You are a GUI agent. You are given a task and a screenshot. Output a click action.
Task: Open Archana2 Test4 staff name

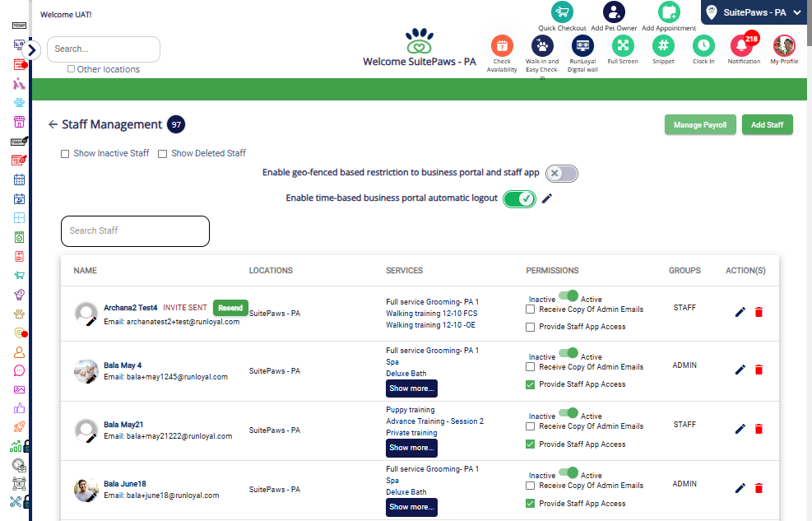131,308
